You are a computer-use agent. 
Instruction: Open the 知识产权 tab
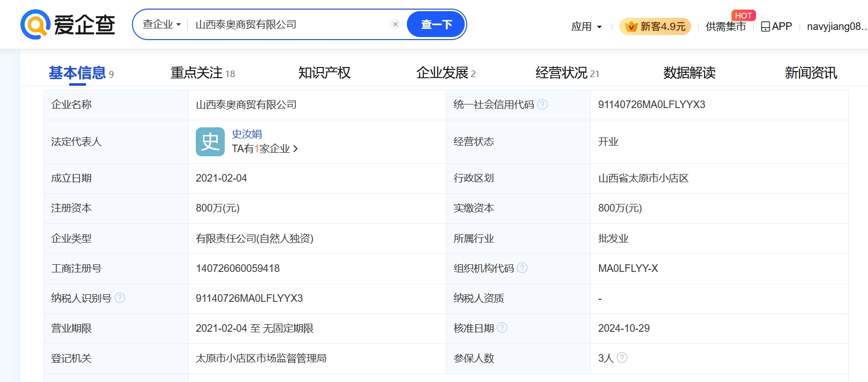tap(324, 73)
